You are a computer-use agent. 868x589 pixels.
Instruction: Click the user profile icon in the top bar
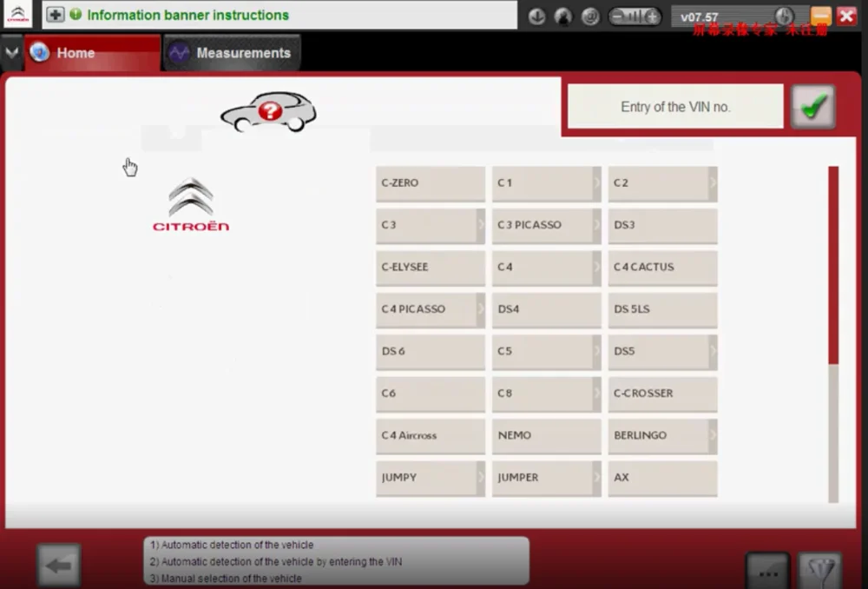(563, 17)
